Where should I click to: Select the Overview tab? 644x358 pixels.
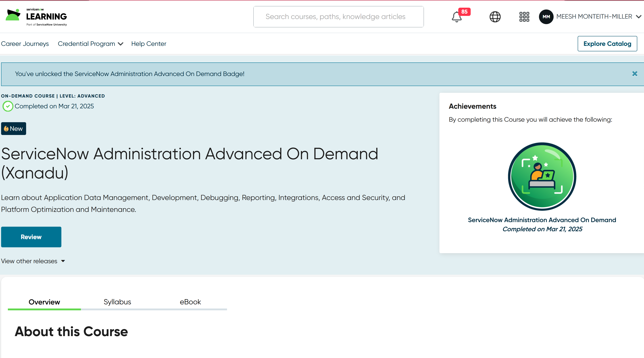coord(44,302)
